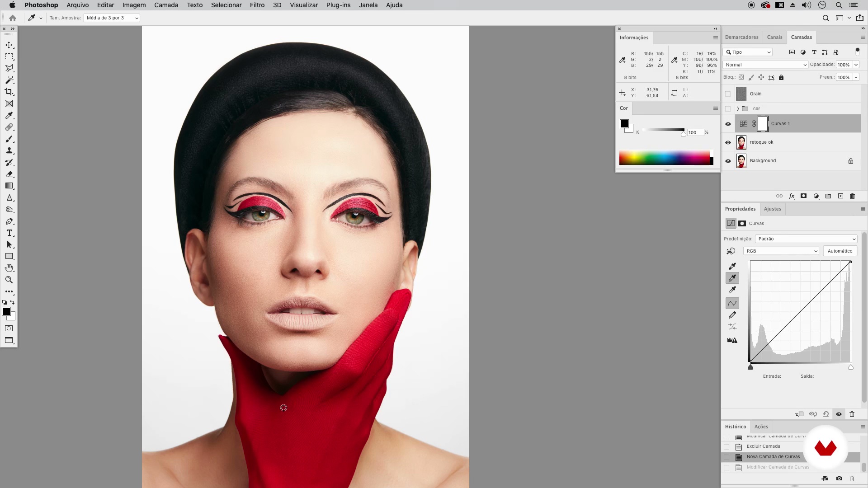Toggle lock all for layer
Viewport: 868px width, 488px height.
[781, 77]
